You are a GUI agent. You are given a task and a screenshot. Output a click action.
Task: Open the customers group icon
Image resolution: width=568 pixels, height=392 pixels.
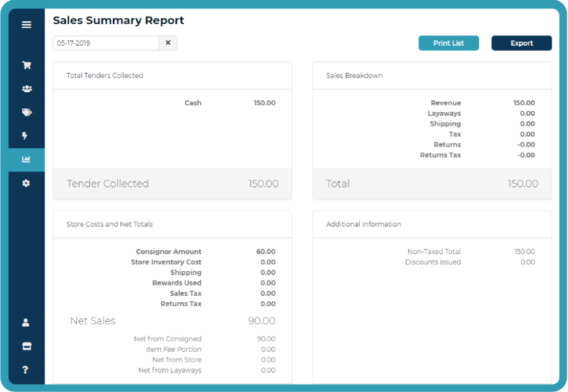tap(27, 89)
